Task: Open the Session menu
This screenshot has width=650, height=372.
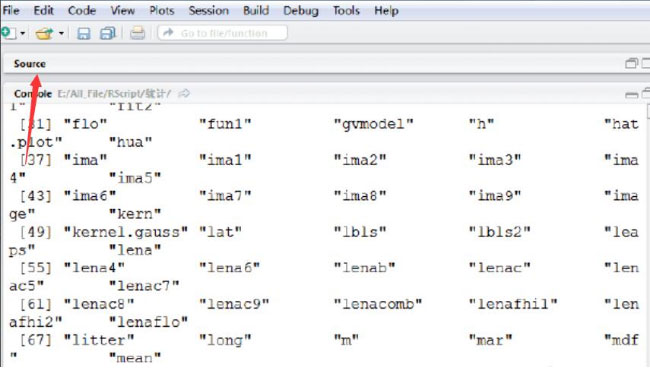Action: (x=209, y=10)
